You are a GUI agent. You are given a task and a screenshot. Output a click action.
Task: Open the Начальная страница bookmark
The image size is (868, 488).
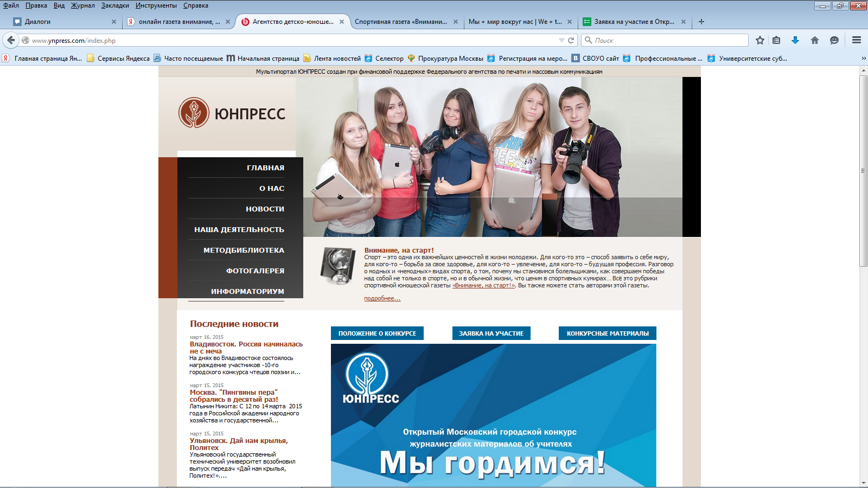[263, 59]
